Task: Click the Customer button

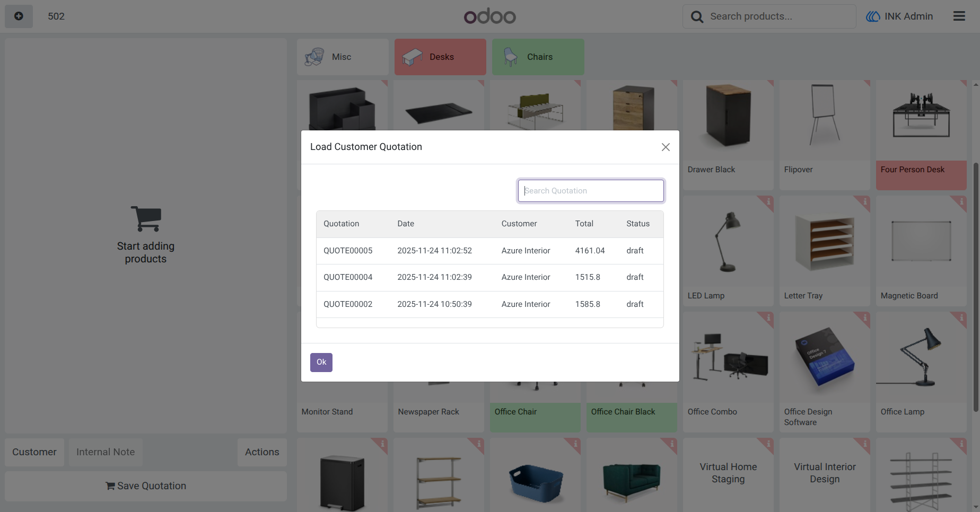Action: 34,452
